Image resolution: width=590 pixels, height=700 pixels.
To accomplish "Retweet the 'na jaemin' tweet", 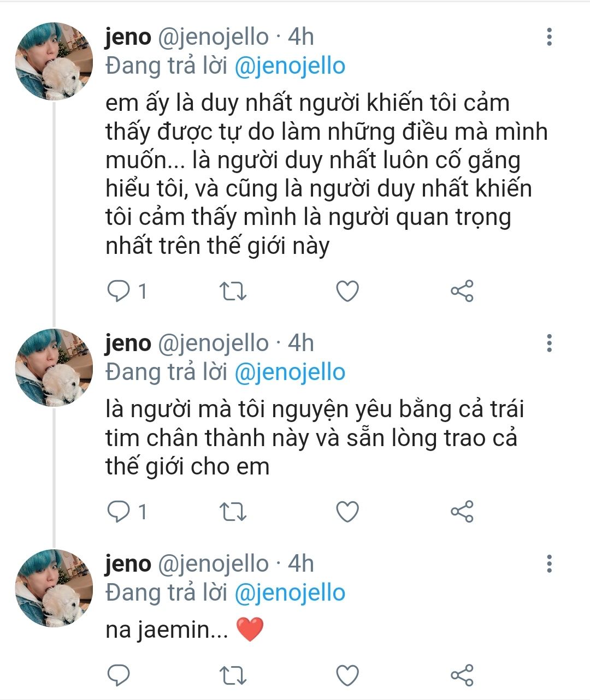I will pos(233,676).
